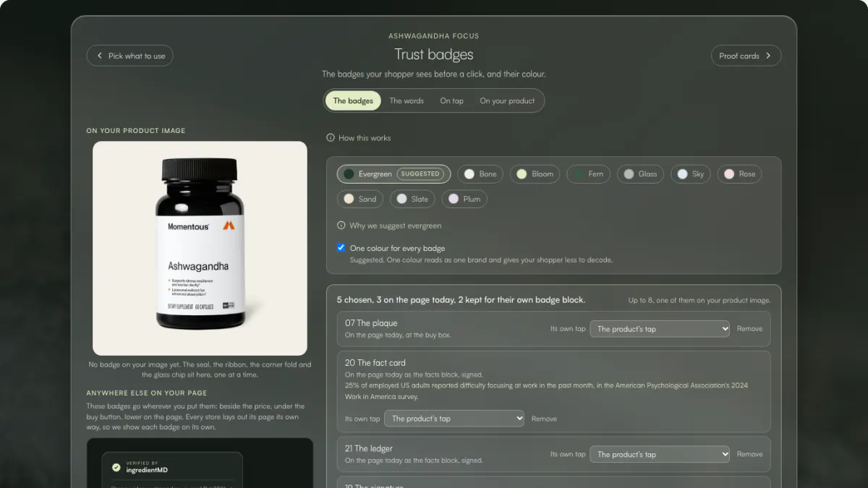Image resolution: width=868 pixels, height=488 pixels.
Task: Pick the Plum colour chip
Action: click(464, 199)
